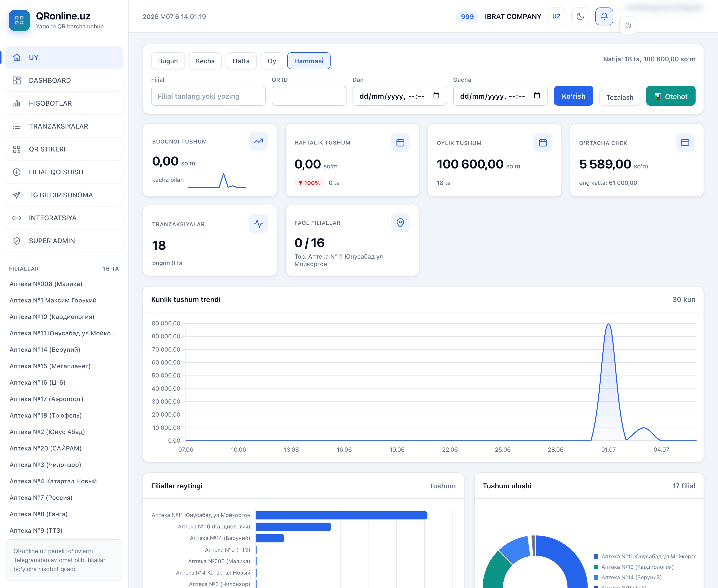This screenshot has height=588, width=718.
Task: Click the bar chart icon beside HISOBOTLAR
Action: tap(17, 103)
